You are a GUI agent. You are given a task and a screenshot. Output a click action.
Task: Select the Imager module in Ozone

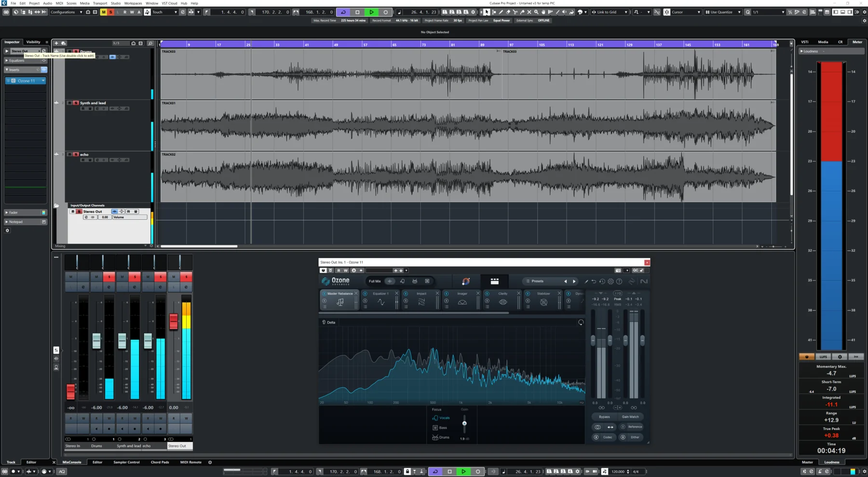[x=462, y=300]
